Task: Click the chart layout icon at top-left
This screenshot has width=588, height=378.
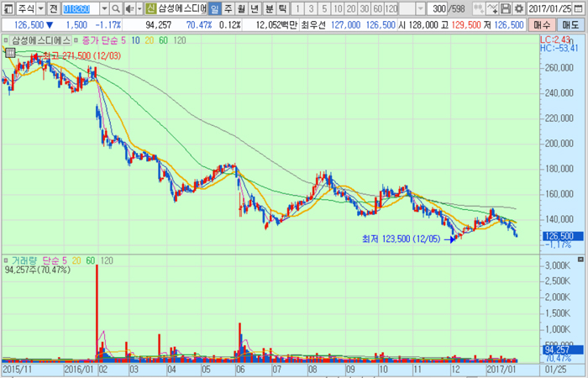Action: tap(8, 8)
